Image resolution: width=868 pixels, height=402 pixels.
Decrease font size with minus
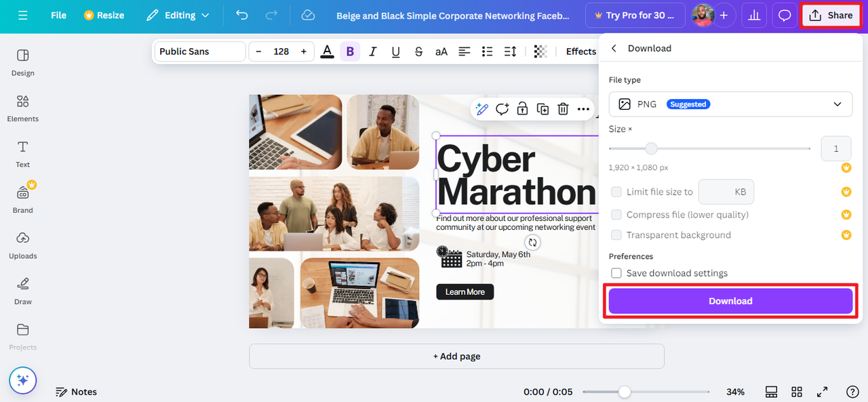[258, 52]
